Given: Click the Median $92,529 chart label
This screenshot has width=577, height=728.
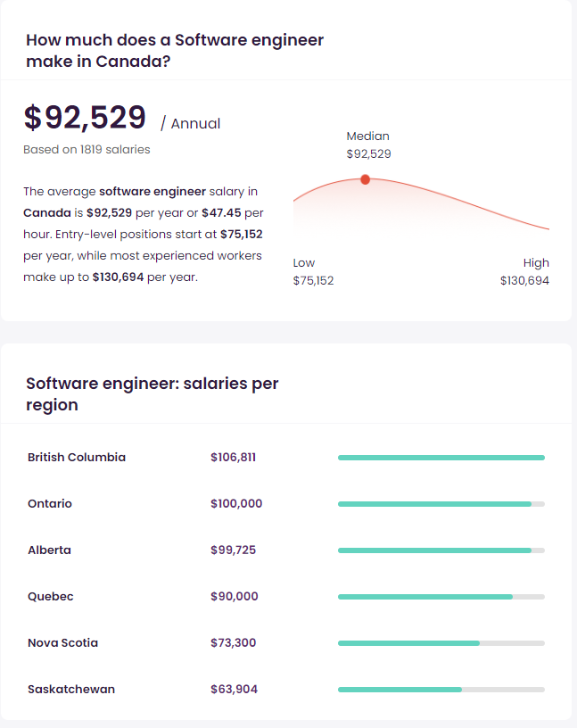Looking at the screenshot, I should point(368,145).
